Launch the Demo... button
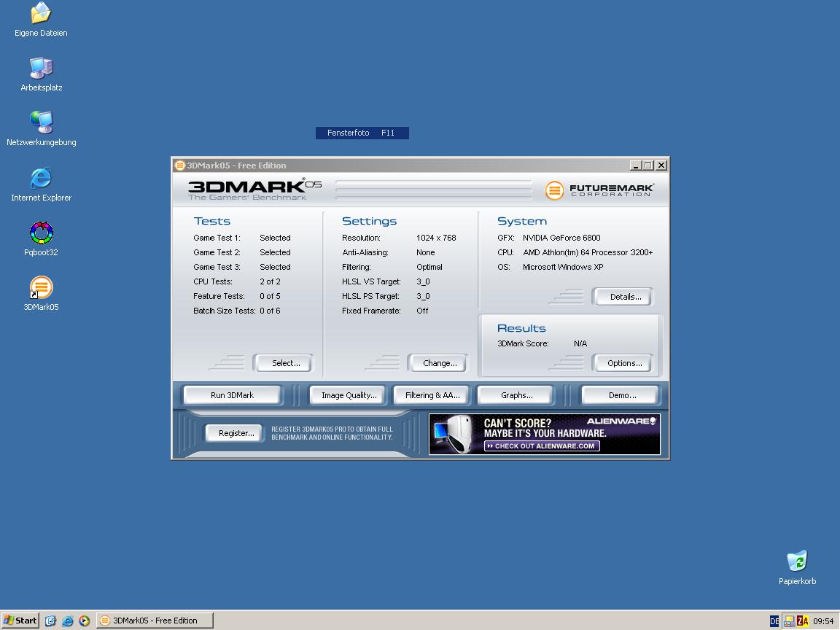The width and height of the screenshot is (840, 630). point(620,394)
